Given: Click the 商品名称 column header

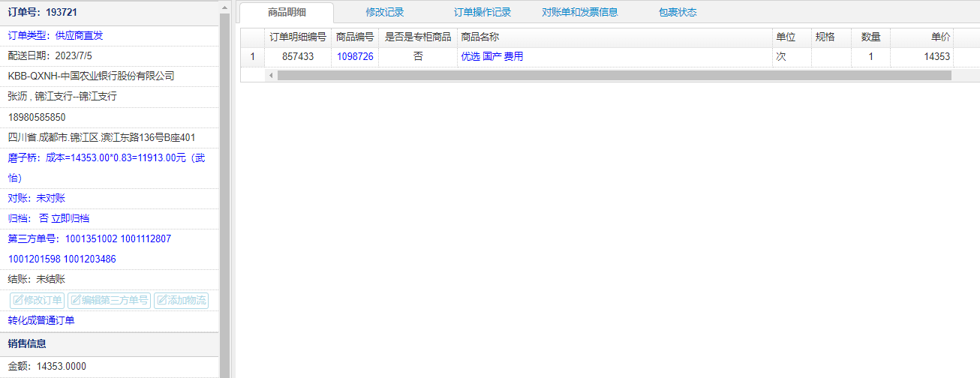Looking at the screenshot, I should pos(615,37).
